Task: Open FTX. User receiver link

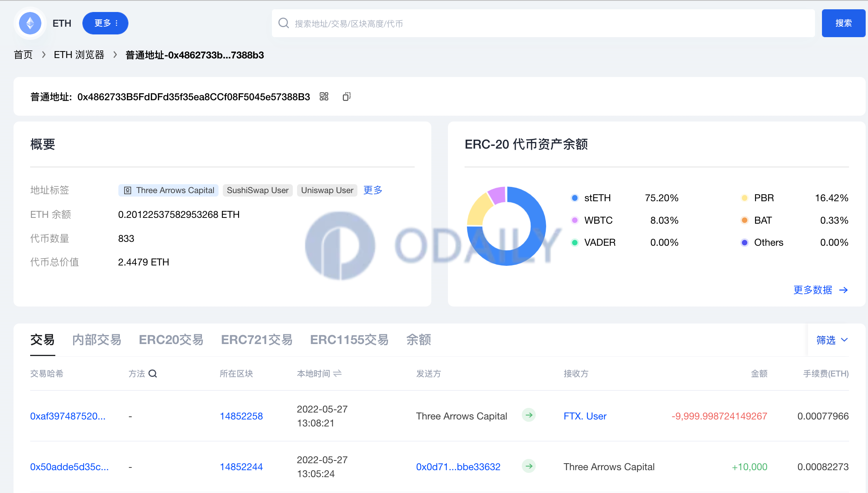Action: click(x=585, y=416)
